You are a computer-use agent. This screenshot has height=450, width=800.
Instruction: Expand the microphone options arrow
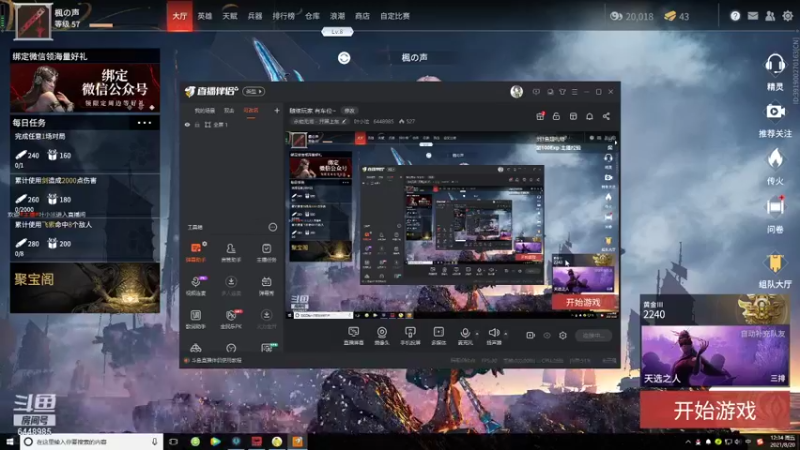(477, 334)
